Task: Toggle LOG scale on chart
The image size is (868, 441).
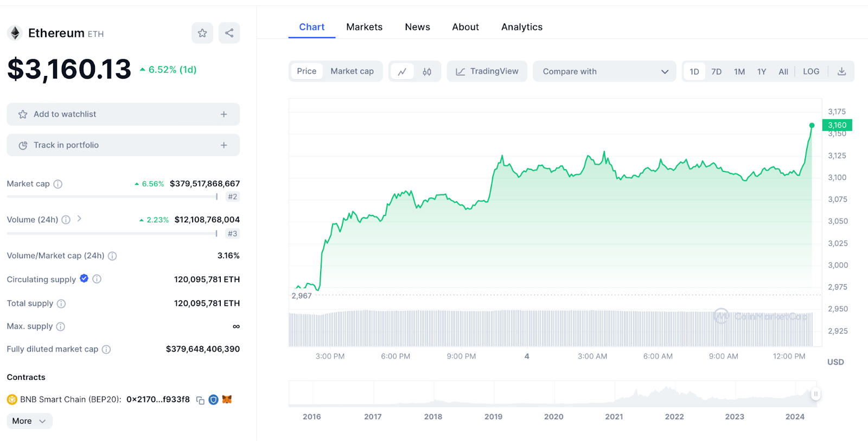Action: [811, 72]
